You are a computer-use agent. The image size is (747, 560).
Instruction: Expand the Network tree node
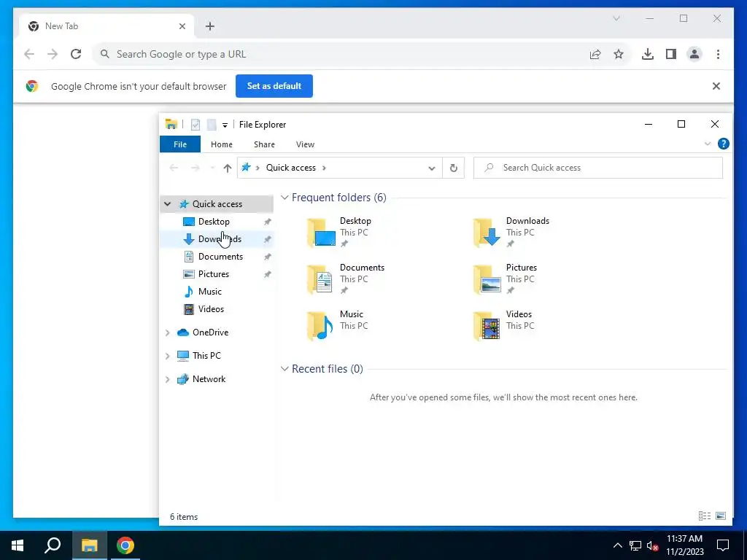[167, 379]
